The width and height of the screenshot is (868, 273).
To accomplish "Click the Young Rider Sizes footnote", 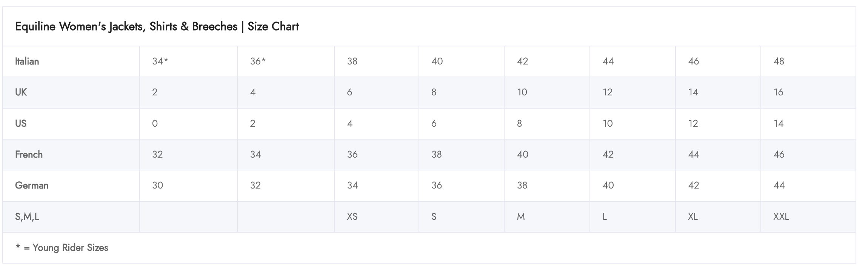I will [x=62, y=247].
